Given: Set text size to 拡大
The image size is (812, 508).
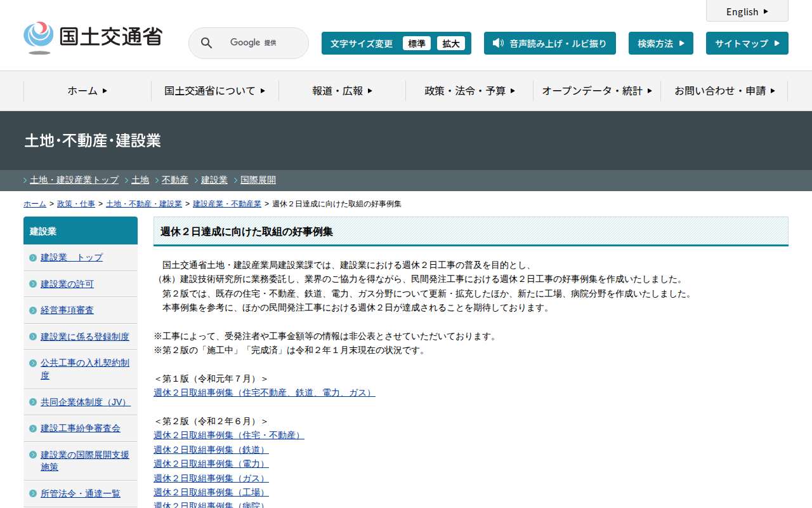Looking at the screenshot, I should 451,43.
